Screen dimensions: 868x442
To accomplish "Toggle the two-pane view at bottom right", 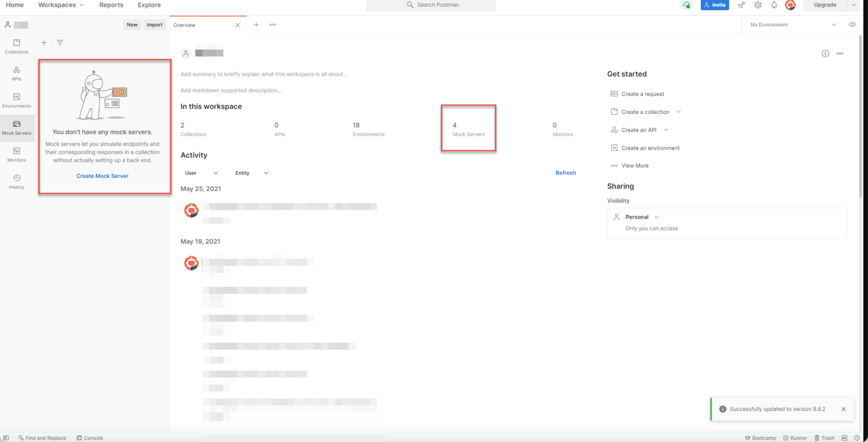I will pyautogui.click(x=845, y=438).
